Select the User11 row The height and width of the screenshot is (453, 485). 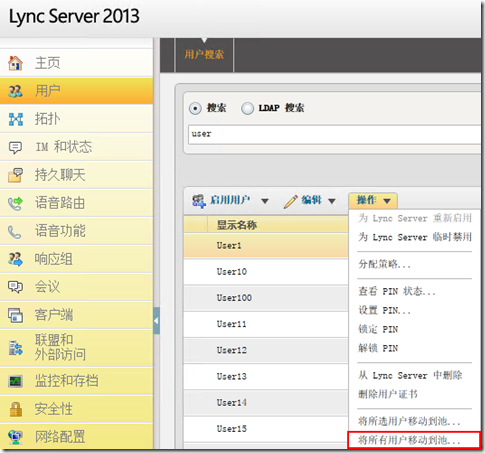tap(266, 324)
